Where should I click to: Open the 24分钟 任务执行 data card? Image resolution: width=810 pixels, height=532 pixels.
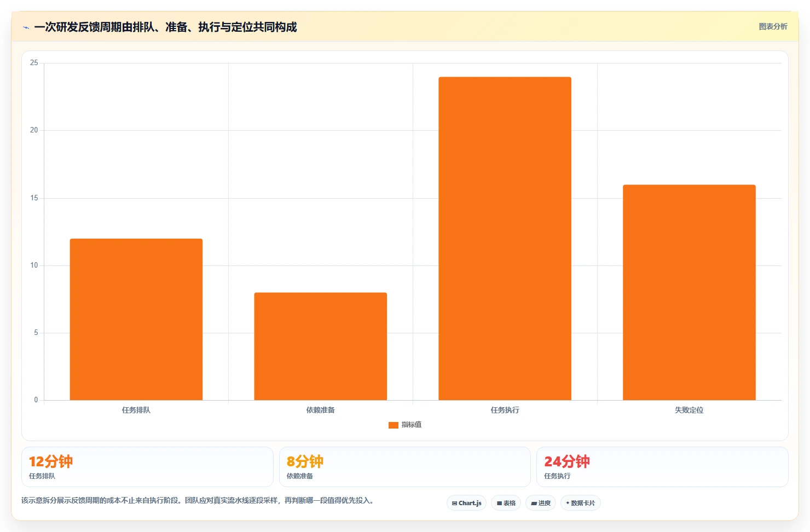[x=662, y=467]
